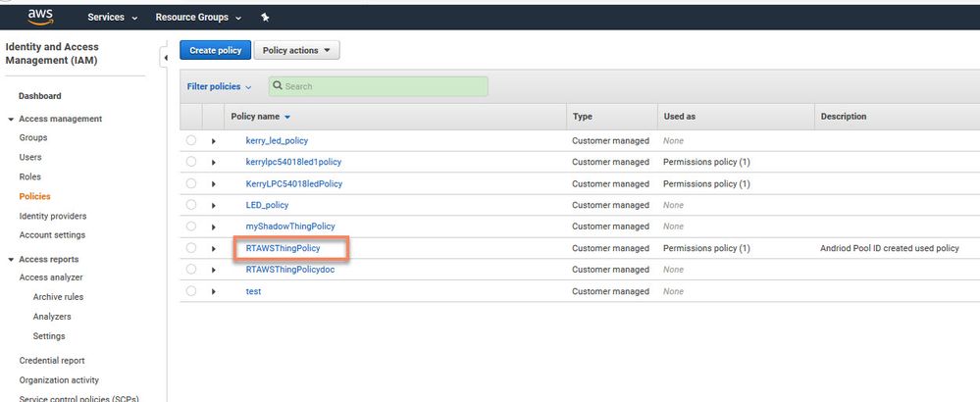The image size is (980, 402).
Task: Open the Filter policies dropdown
Action: (219, 86)
